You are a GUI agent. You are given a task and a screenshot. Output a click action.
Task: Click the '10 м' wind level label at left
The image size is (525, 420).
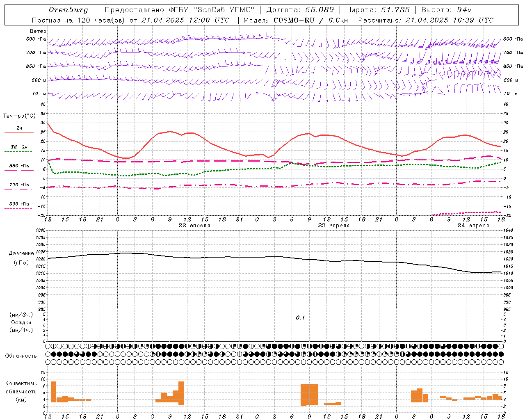(39, 94)
